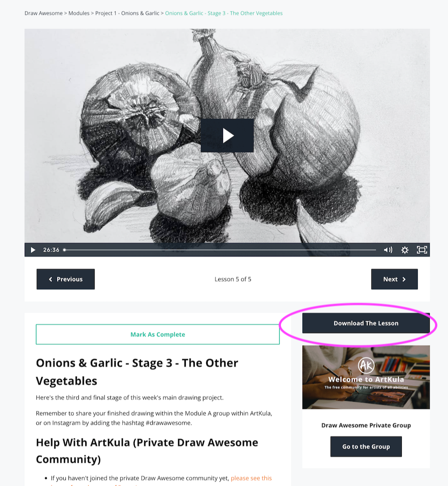Start playback with small play icon in control bar
The height and width of the screenshot is (486, 448).
pyautogui.click(x=33, y=250)
